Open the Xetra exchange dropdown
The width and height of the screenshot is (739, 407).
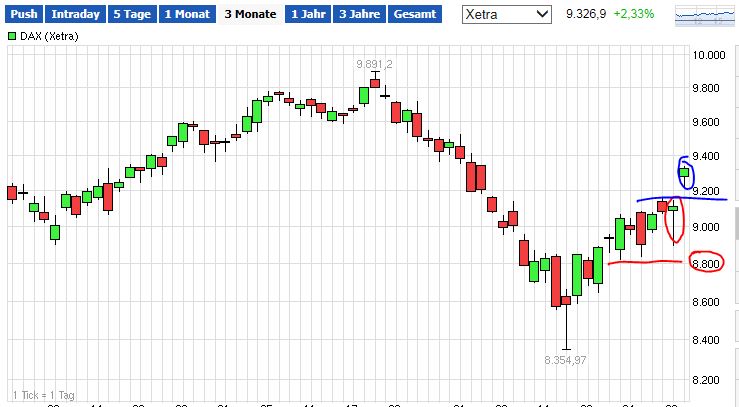(507, 15)
